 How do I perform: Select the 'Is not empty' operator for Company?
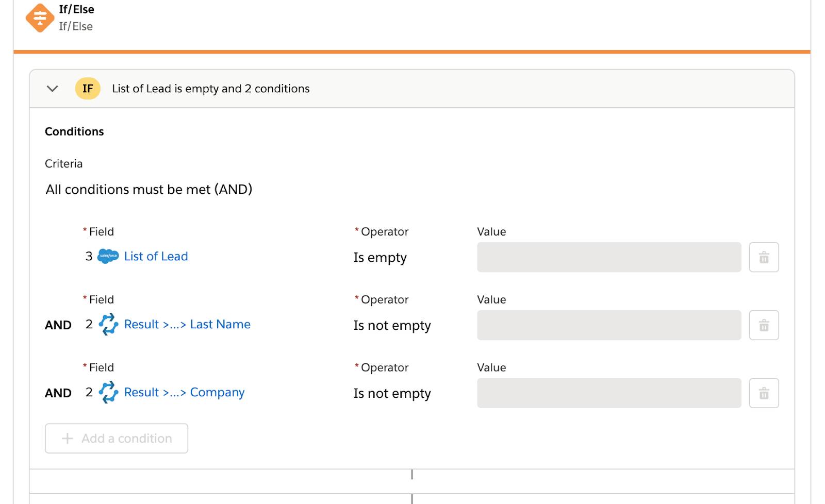[x=392, y=394]
